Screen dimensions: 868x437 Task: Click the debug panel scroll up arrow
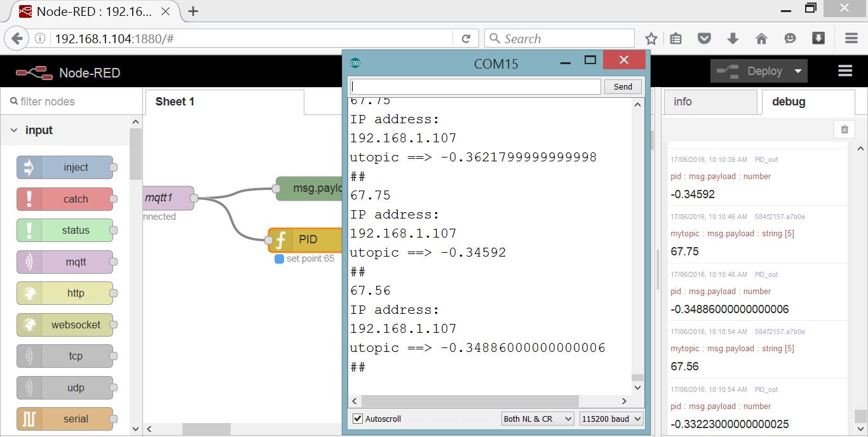pos(860,149)
